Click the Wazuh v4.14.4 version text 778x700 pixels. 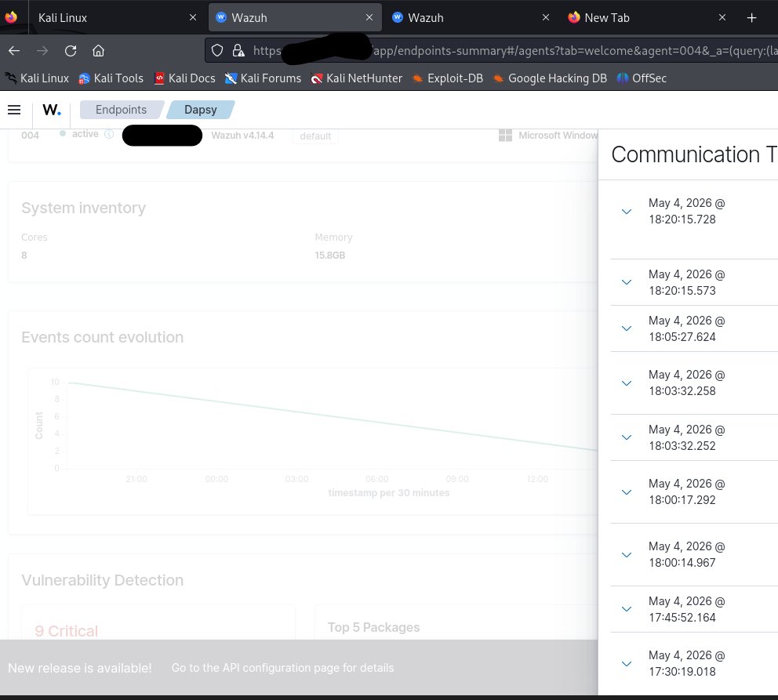pyautogui.click(x=242, y=136)
